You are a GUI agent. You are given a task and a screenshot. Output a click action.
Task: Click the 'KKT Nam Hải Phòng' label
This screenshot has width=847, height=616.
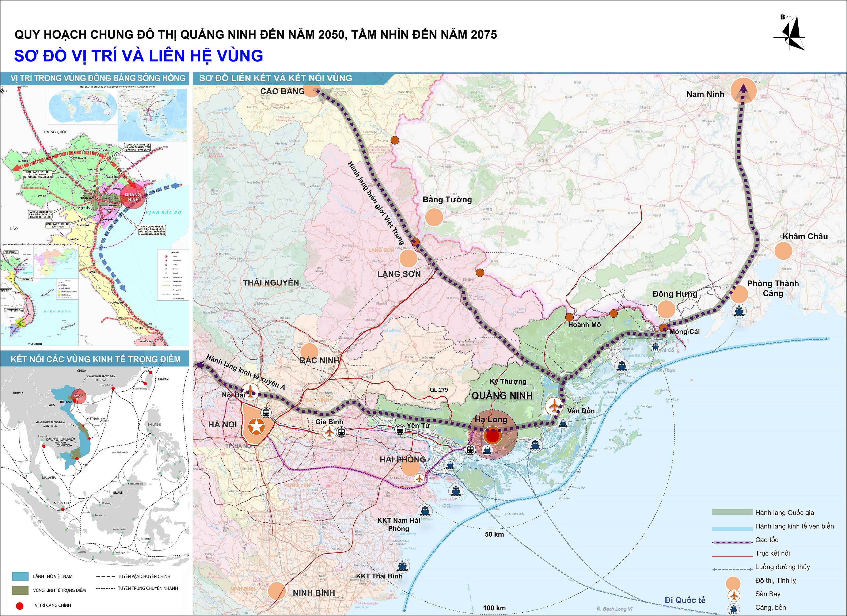coord(399,524)
